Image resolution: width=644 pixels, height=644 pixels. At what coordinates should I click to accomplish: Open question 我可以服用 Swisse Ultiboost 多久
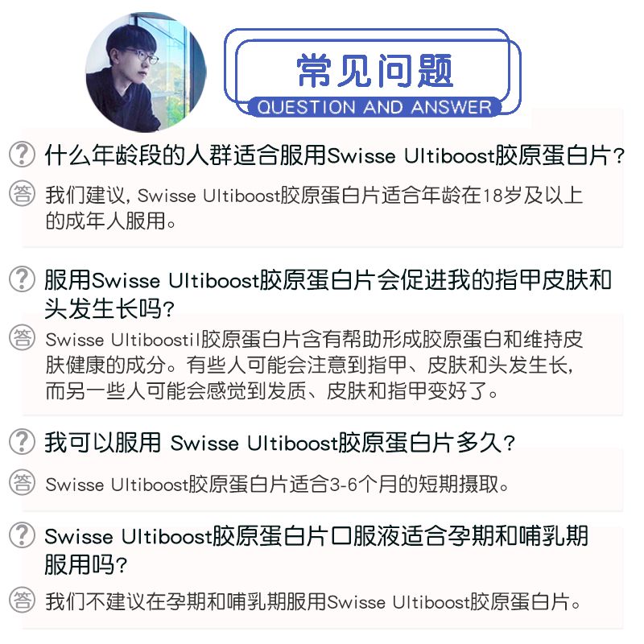coord(279,443)
